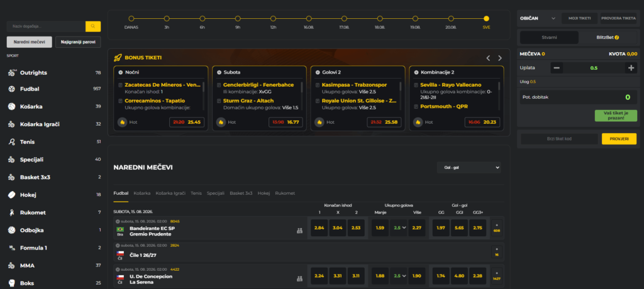
Task: Select boosted odds 16.77 on Subota ticket
Action: (293, 122)
